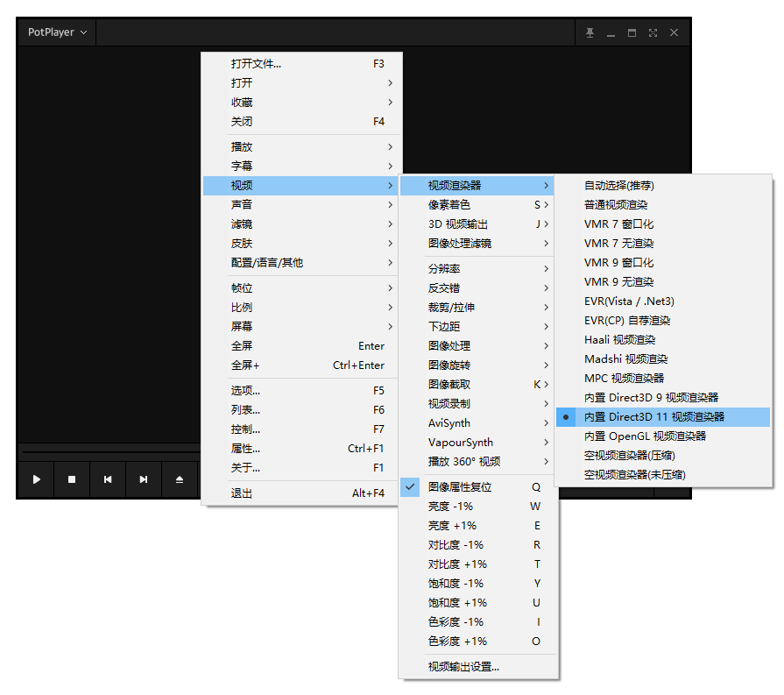This screenshot has height=695, width=784.
Task: Click 亮度 -1% to reduce brightness
Action: [478, 507]
